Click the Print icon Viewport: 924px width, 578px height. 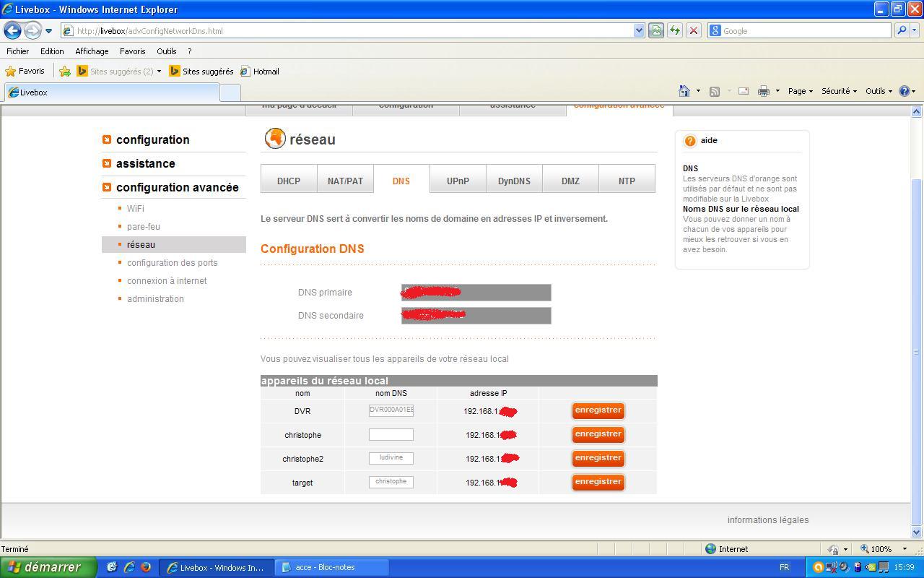[763, 91]
